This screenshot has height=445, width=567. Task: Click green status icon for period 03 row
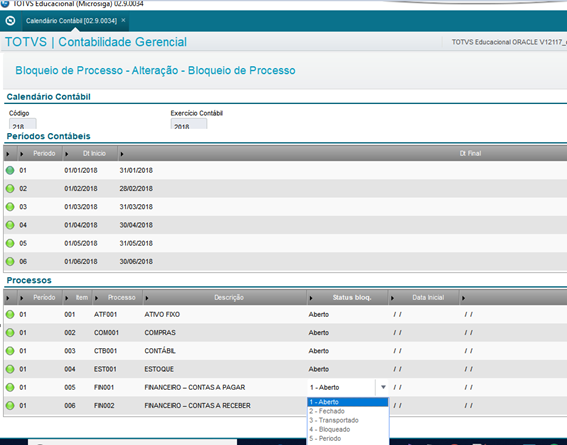point(10,207)
